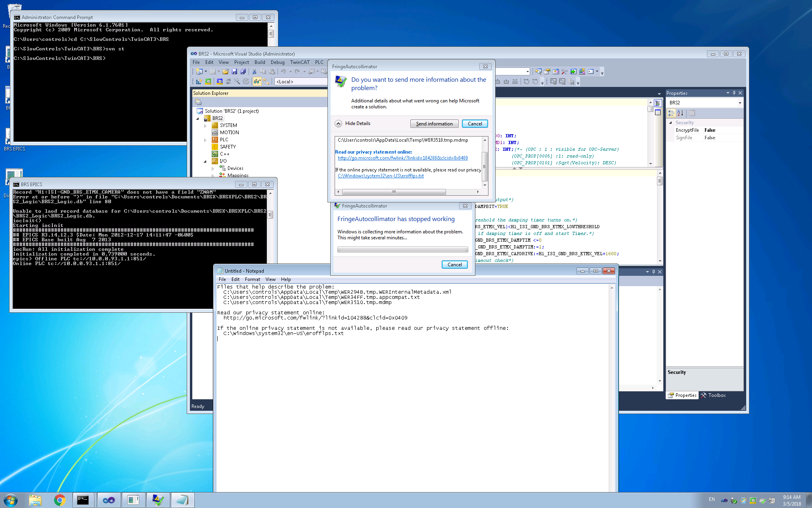Click the Show Sub Items tree icon
812x508 pixels.
(266, 81)
